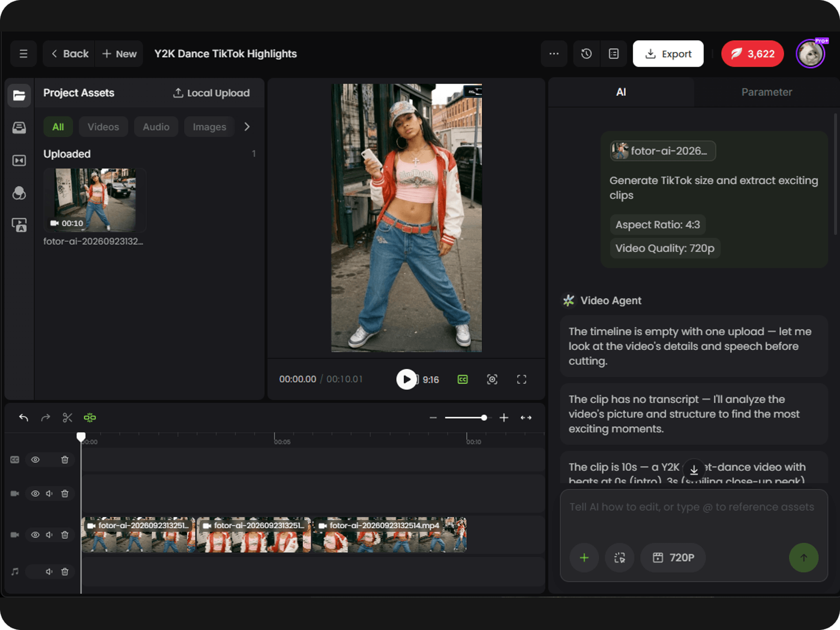Select the scissors split tool
The image size is (840, 630).
(x=67, y=417)
